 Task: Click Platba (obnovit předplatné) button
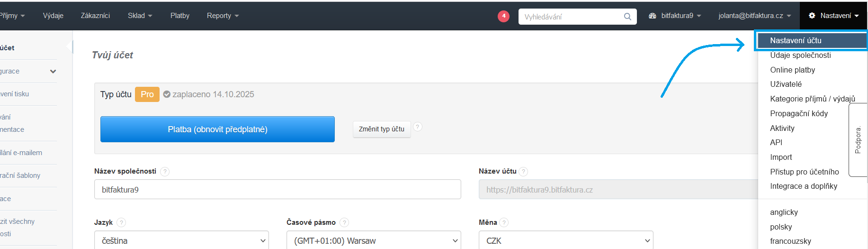[x=217, y=129]
